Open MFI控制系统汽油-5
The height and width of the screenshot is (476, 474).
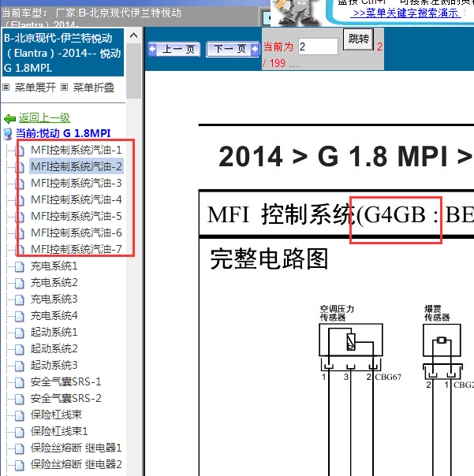point(77,216)
